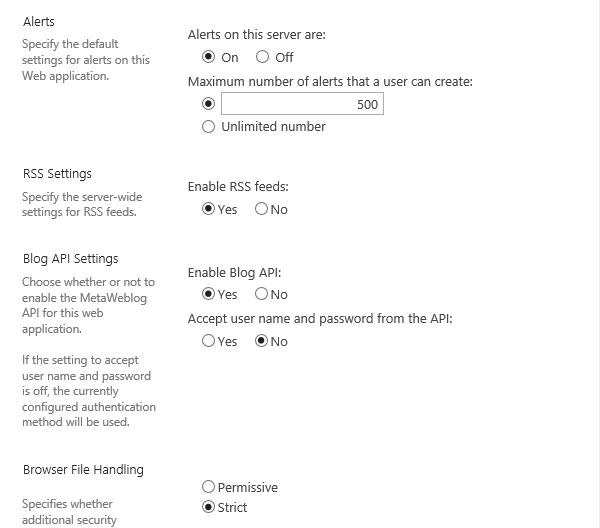Select Yes for Enable RSS feeds
Viewport: 600px width, 528px height.
point(208,209)
